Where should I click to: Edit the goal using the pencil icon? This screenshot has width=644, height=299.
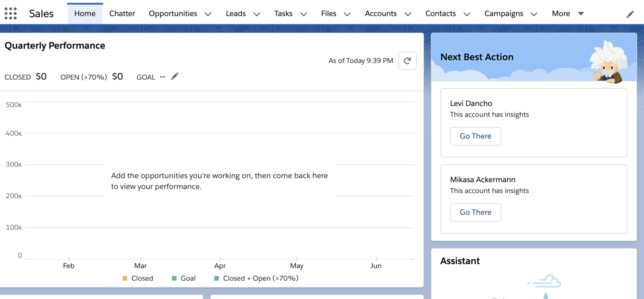pyautogui.click(x=175, y=76)
